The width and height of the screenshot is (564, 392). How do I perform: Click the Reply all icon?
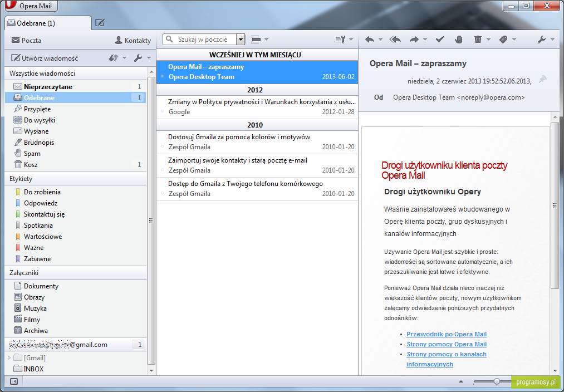[x=395, y=40]
